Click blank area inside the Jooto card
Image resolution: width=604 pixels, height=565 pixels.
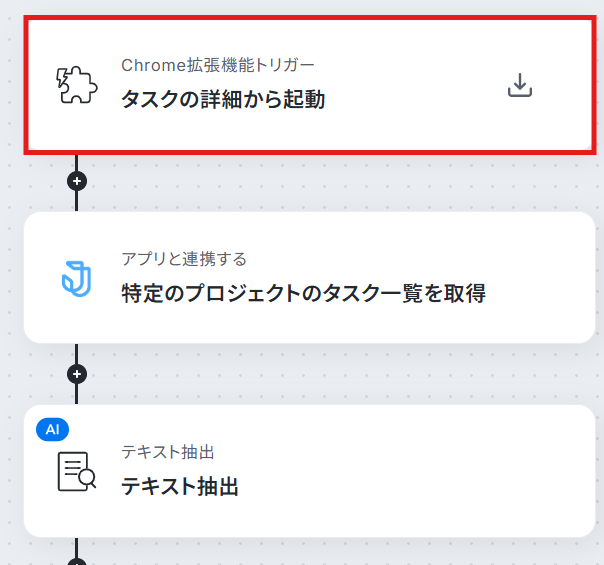pyautogui.click(x=540, y=280)
